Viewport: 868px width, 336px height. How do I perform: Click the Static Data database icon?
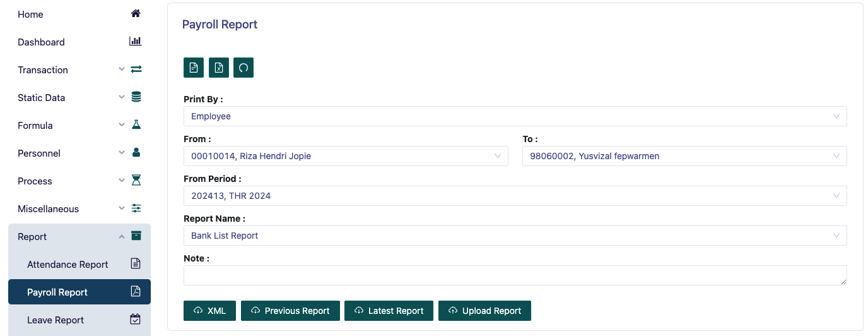click(x=136, y=97)
